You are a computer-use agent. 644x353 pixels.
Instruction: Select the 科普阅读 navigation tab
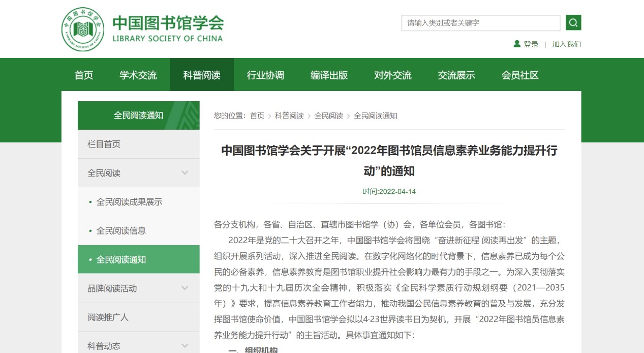click(202, 75)
